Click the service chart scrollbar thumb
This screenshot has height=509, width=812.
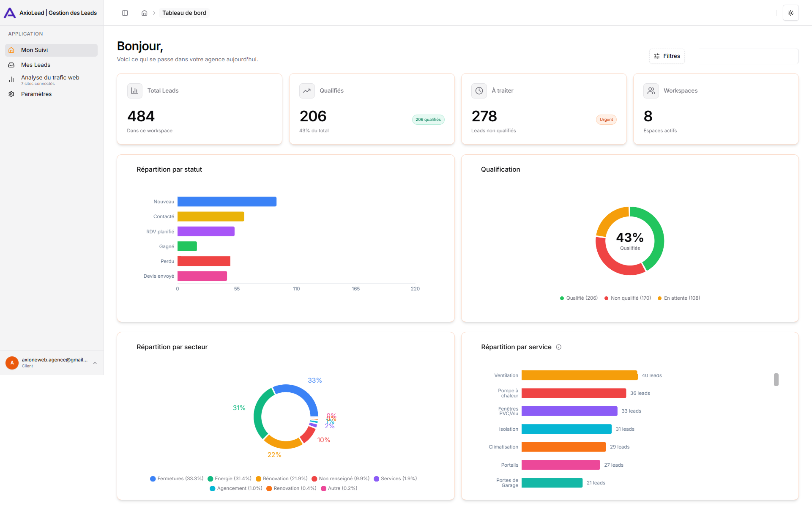(x=776, y=380)
